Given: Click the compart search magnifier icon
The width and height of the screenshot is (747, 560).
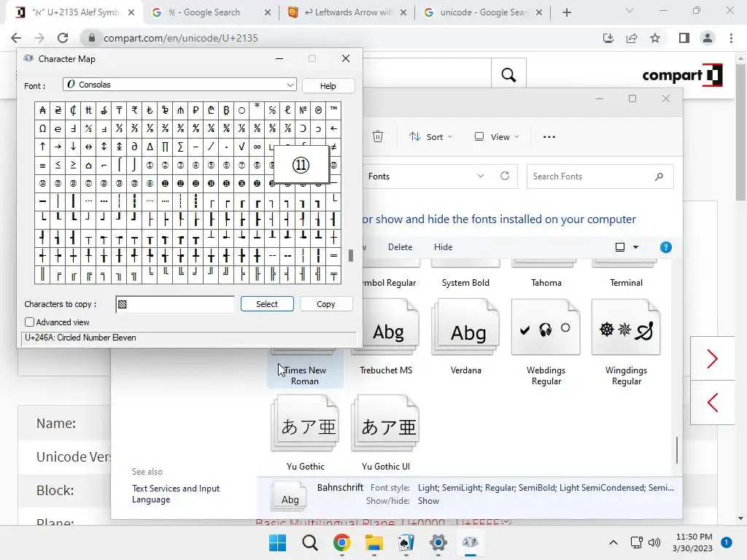Looking at the screenshot, I should pyautogui.click(x=508, y=75).
